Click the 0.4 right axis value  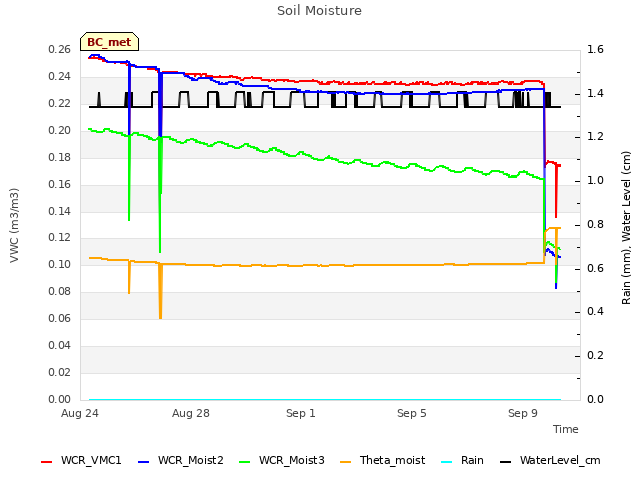[x=595, y=311]
